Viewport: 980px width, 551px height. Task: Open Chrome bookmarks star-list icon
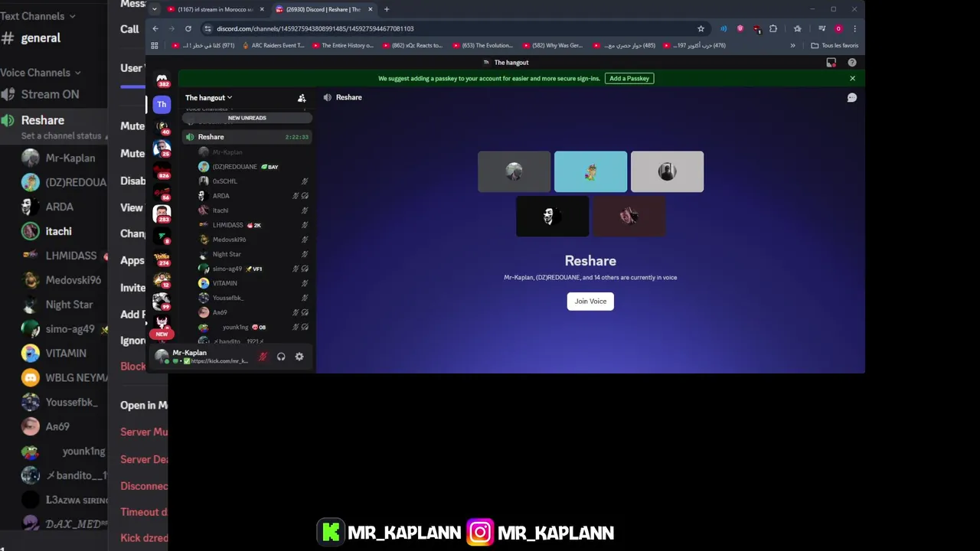798,28
